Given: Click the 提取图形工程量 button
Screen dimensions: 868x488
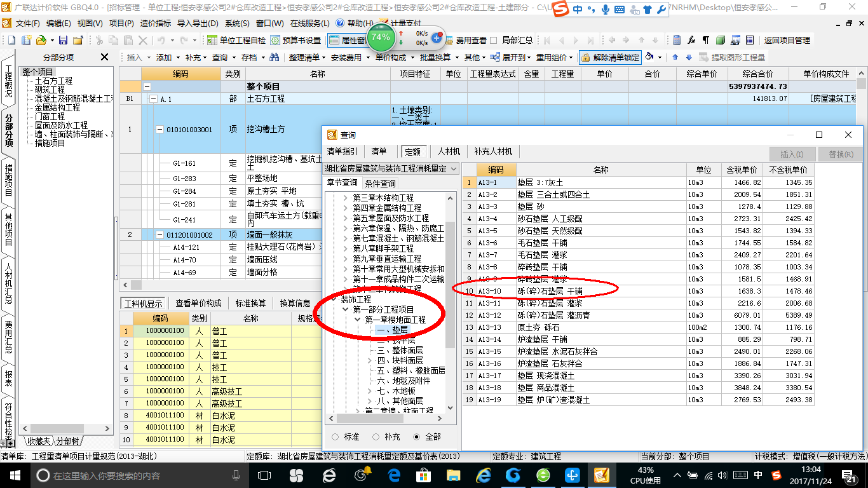Looking at the screenshot, I should coord(732,57).
